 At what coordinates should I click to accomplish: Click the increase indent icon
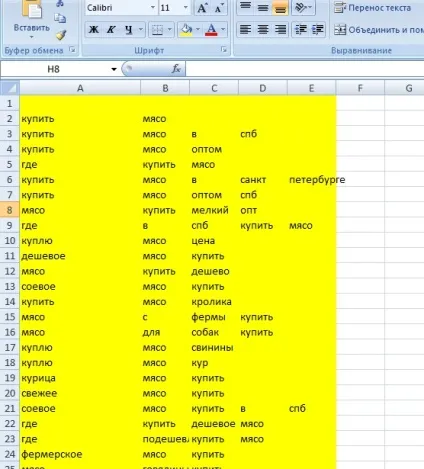(x=318, y=30)
